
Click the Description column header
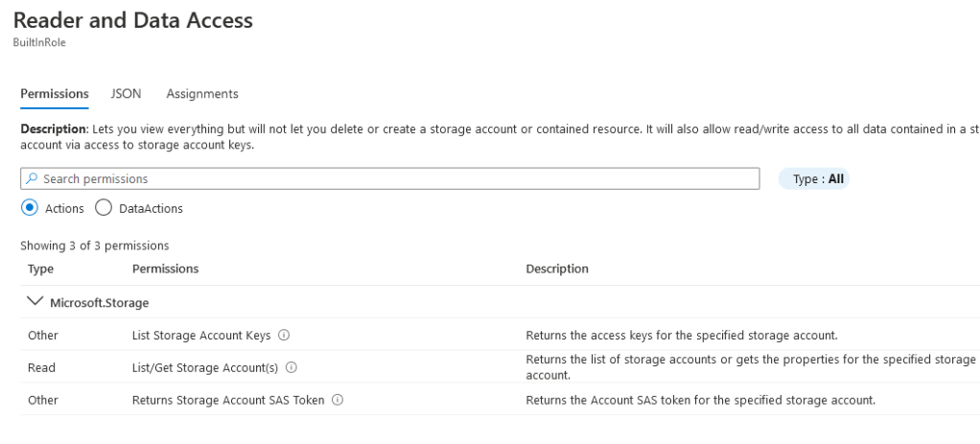(557, 269)
